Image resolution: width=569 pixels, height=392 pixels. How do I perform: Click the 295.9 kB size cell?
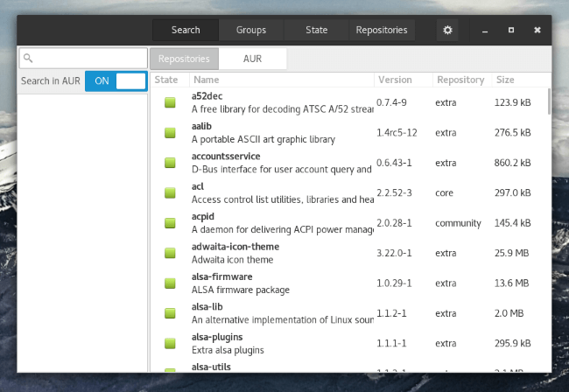(512, 343)
